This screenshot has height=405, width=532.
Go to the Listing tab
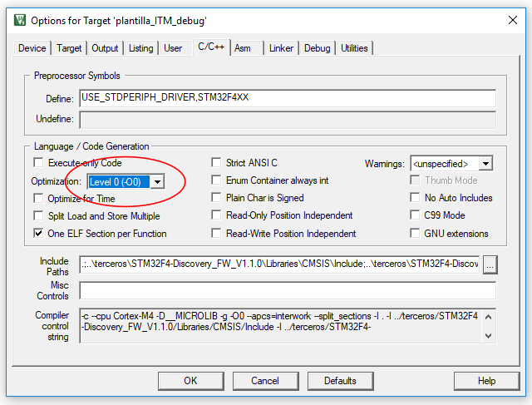140,48
